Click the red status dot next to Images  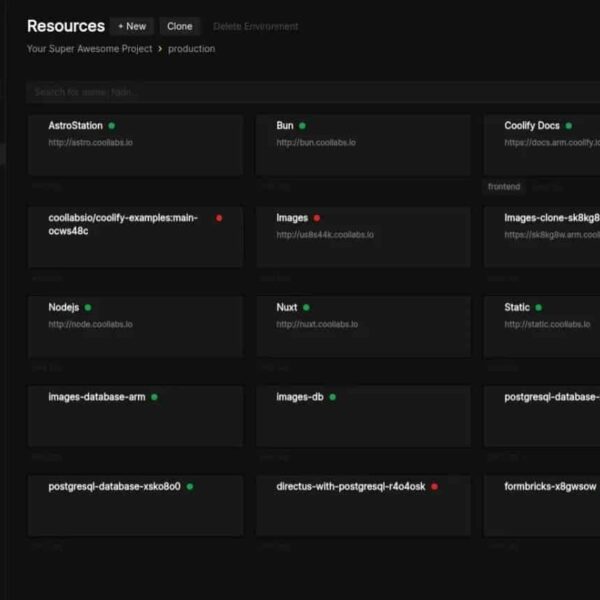317,218
